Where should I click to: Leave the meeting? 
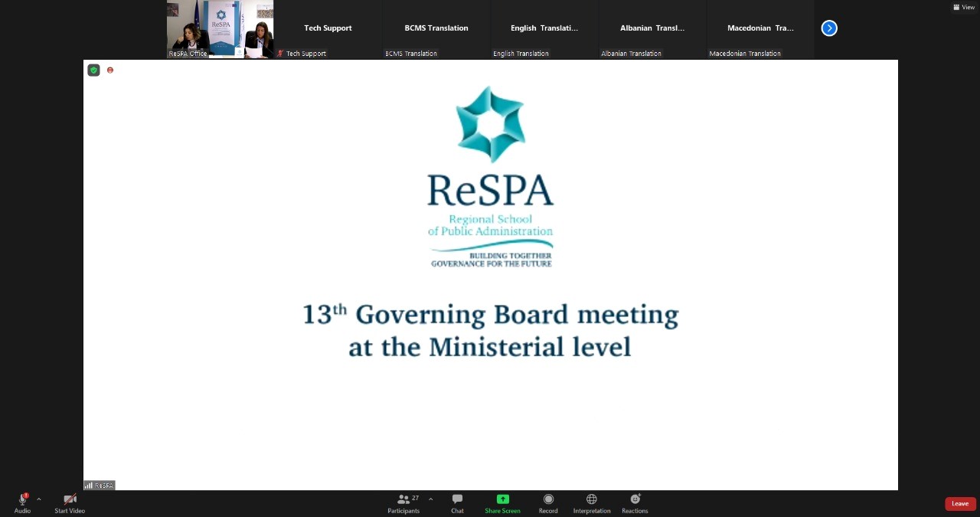point(960,503)
